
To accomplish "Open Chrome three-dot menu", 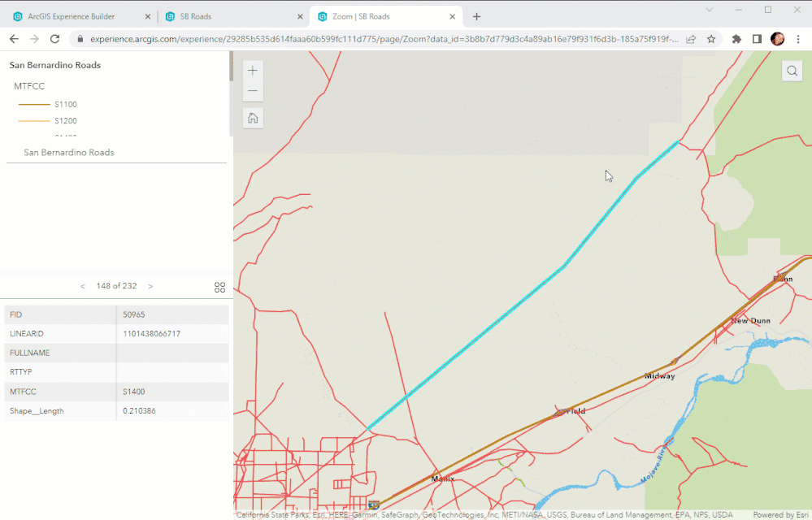I will [x=798, y=39].
